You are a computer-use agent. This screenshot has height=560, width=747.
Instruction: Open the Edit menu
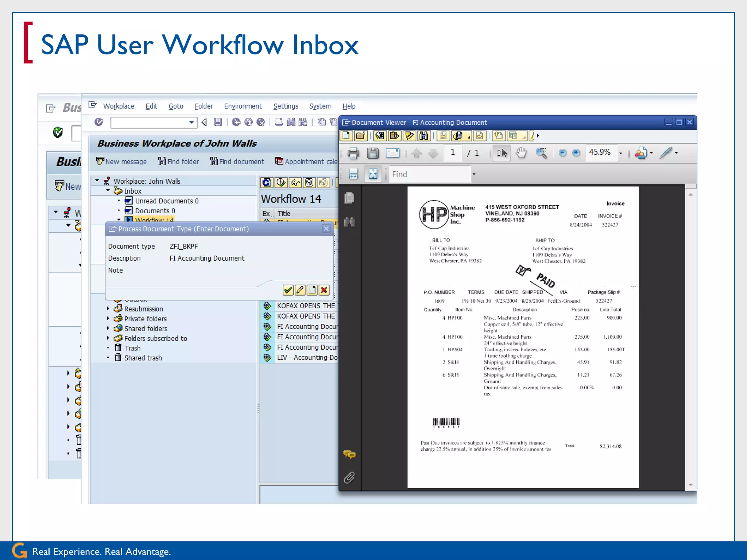pyautogui.click(x=151, y=106)
